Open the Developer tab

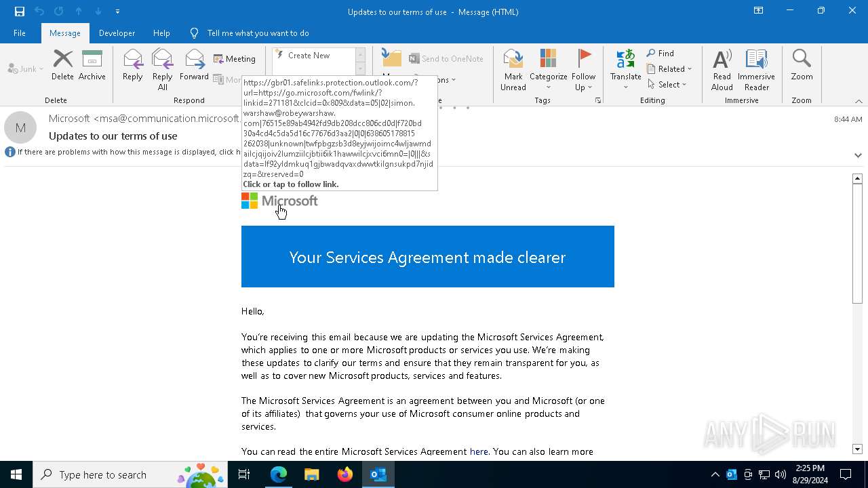(117, 33)
